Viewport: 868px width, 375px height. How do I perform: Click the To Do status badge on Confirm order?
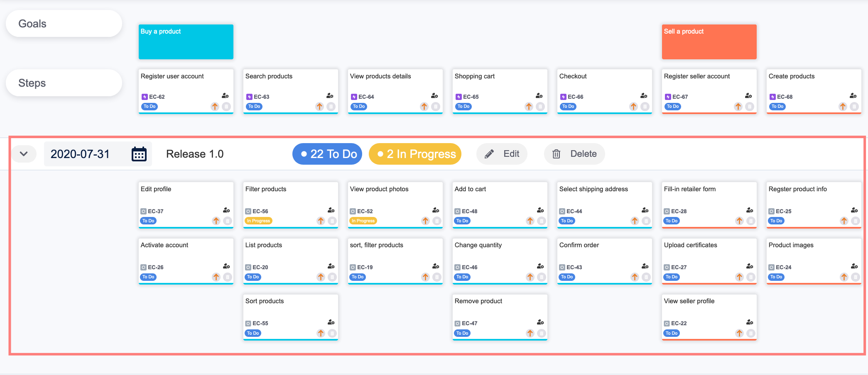567,277
